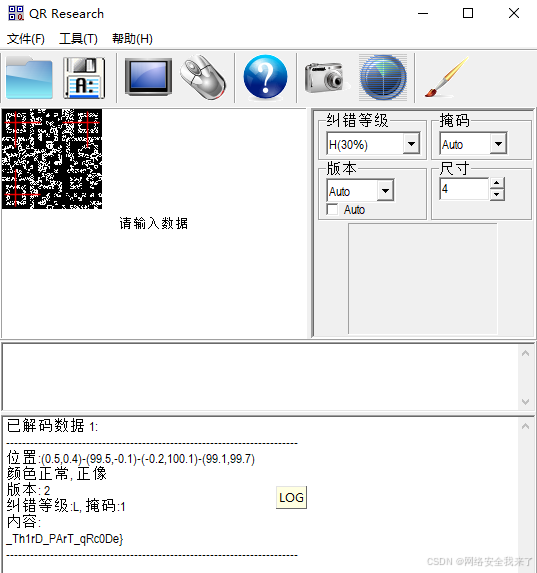Maximize the QR Research window
This screenshot has width=537, height=573.
coord(468,14)
